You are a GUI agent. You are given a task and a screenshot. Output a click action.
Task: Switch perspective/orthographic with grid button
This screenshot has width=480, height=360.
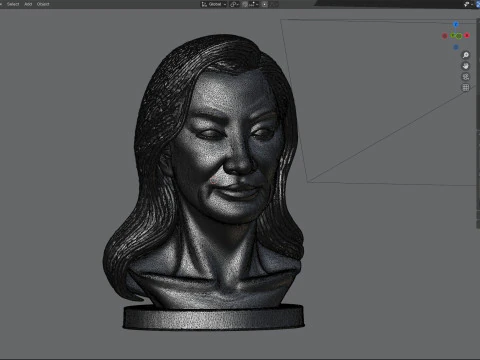click(466, 88)
